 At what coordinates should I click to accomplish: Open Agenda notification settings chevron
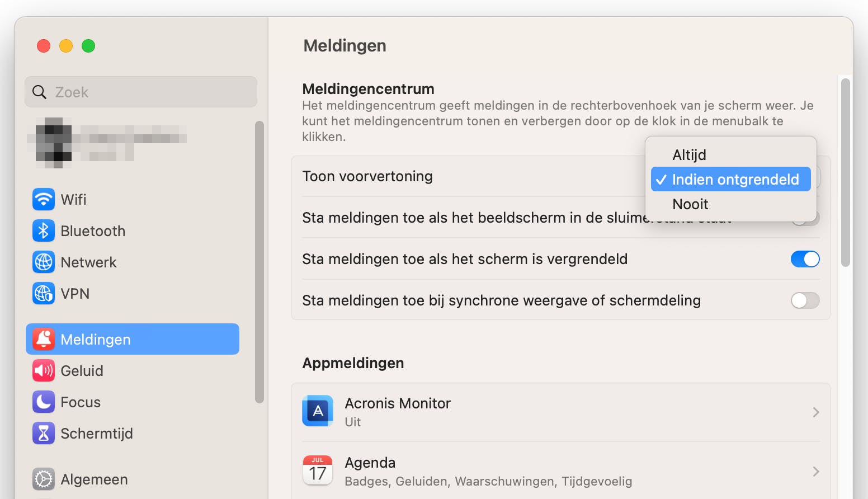[816, 472]
